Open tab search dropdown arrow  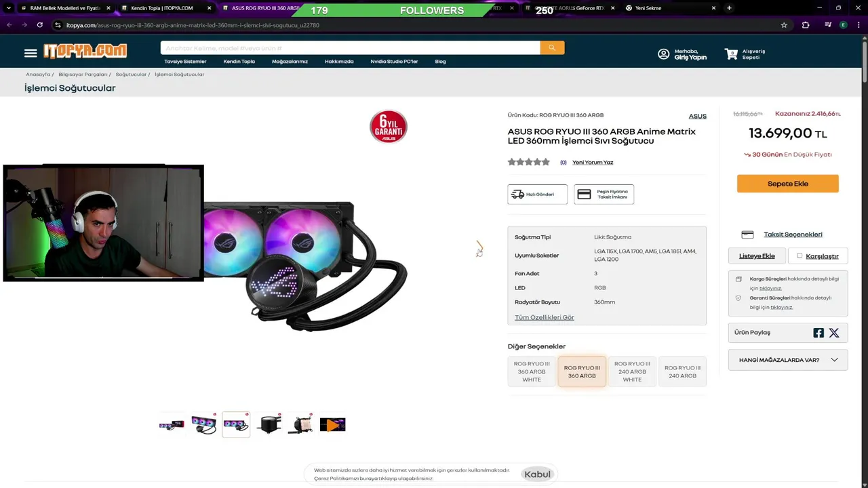tap(8, 8)
